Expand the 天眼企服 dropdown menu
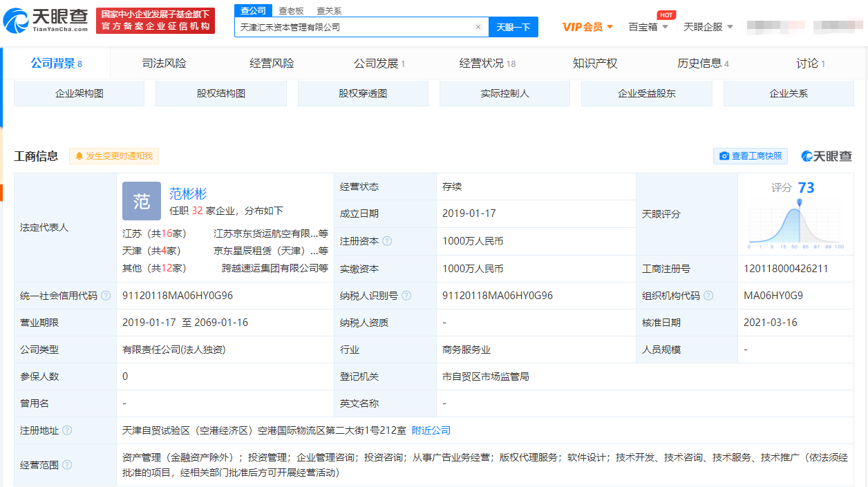 click(x=708, y=27)
